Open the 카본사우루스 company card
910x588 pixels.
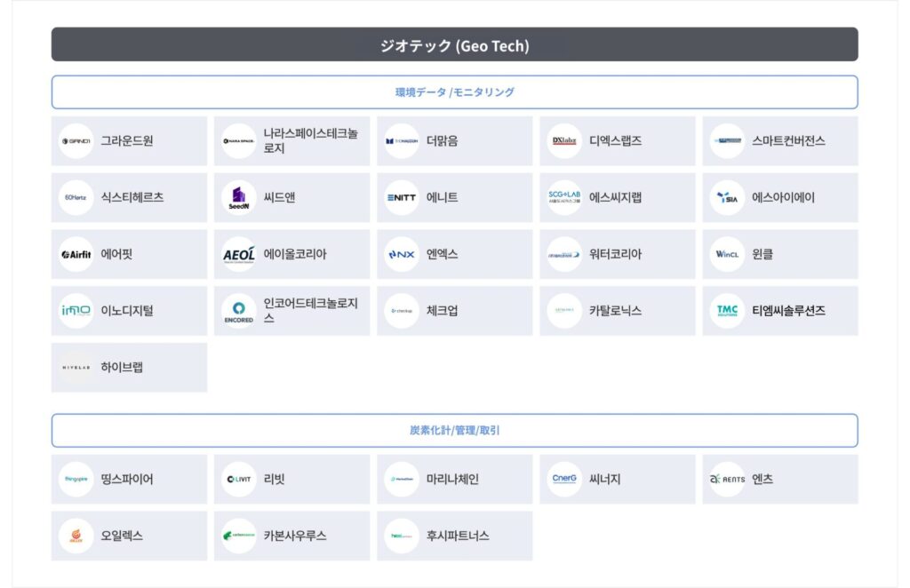click(x=291, y=536)
